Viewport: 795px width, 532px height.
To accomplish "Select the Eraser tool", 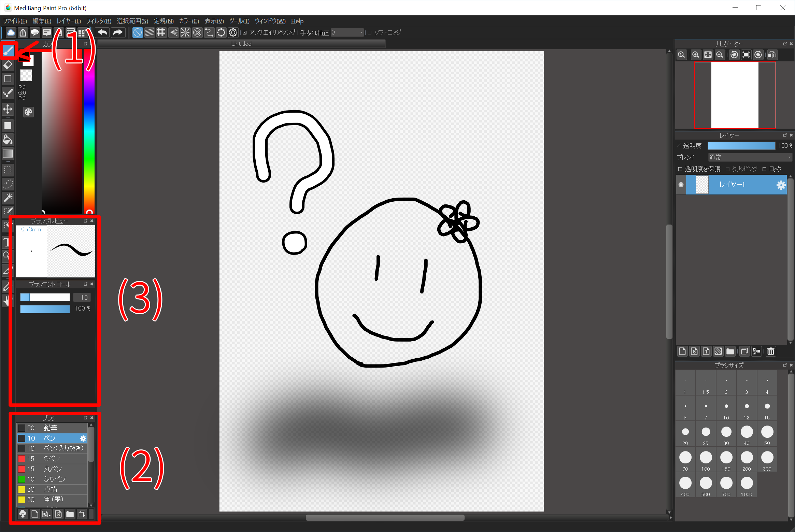I will click(8, 65).
